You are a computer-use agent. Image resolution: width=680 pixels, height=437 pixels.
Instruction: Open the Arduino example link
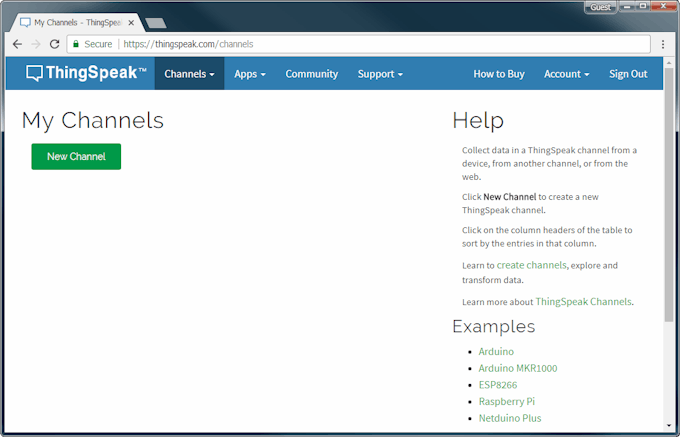tap(496, 352)
